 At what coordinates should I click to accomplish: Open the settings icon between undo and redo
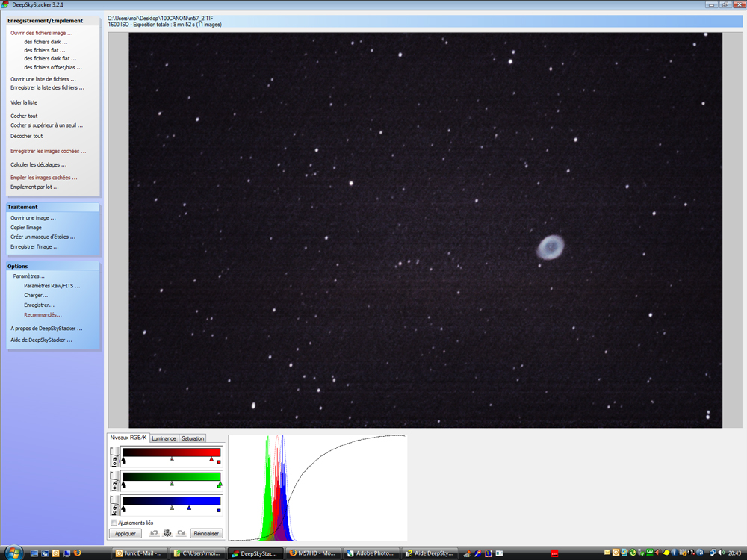pyautogui.click(x=167, y=533)
